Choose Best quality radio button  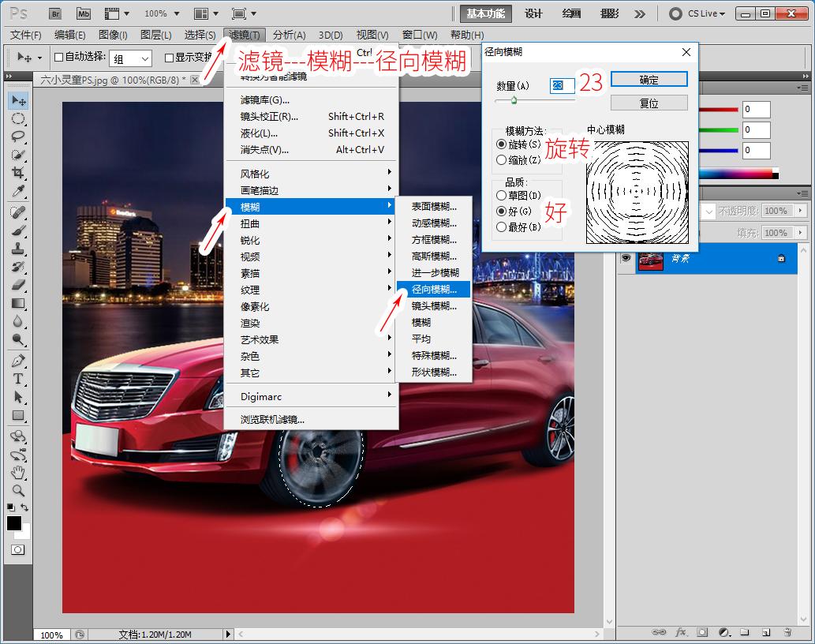click(x=501, y=227)
